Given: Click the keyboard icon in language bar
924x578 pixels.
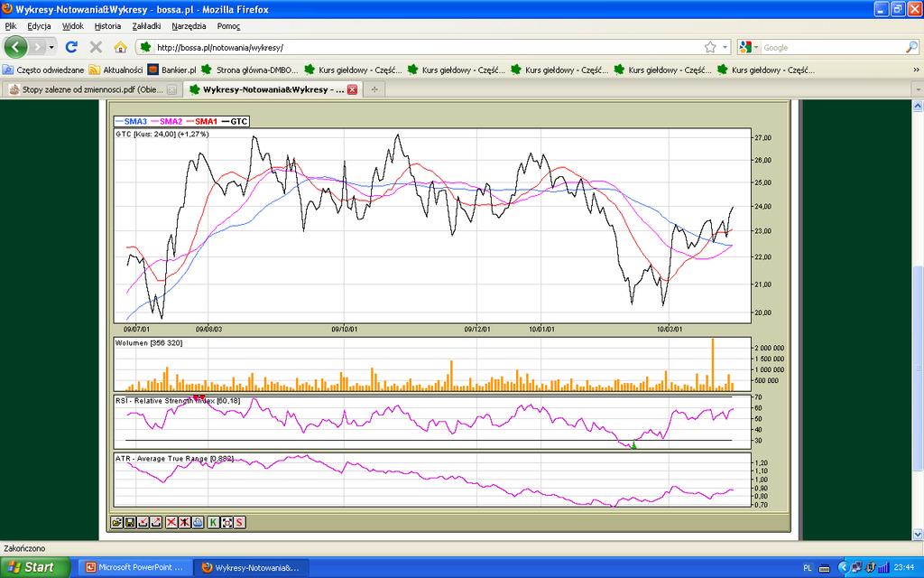Looking at the screenshot, I should click(x=825, y=568).
